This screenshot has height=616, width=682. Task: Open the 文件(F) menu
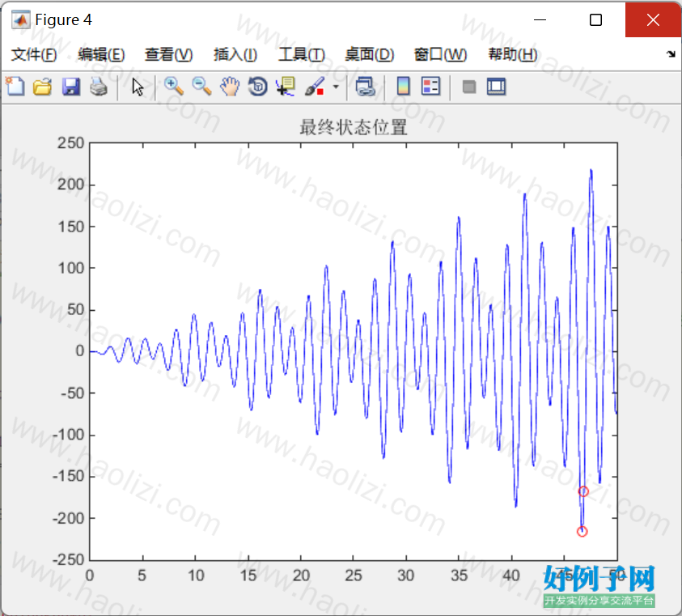pos(33,54)
